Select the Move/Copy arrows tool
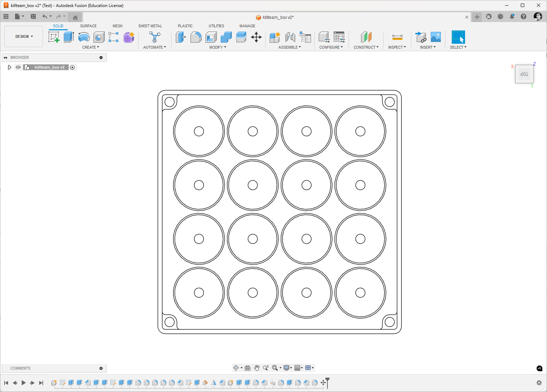This screenshot has width=547, height=392. [256, 37]
